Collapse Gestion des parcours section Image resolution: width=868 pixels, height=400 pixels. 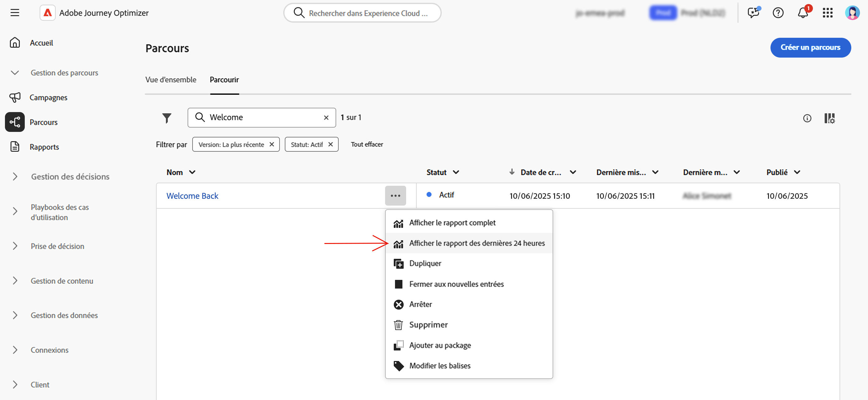(x=15, y=73)
